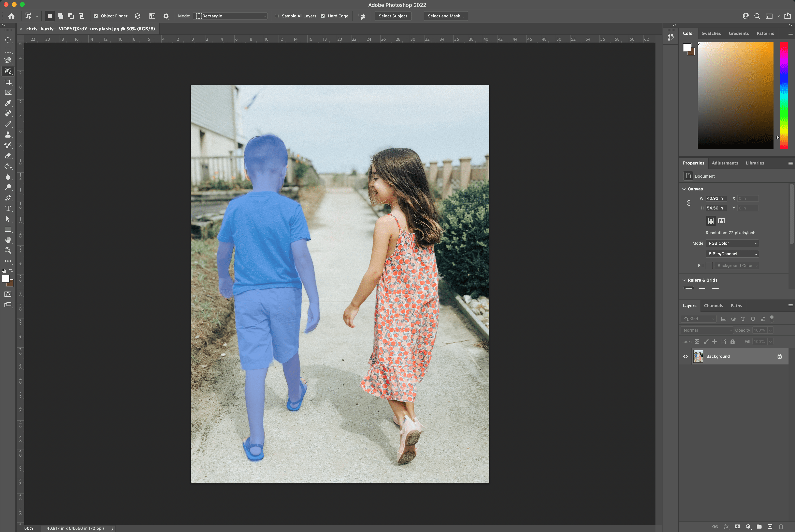Click the Select Subject button

click(x=392, y=16)
